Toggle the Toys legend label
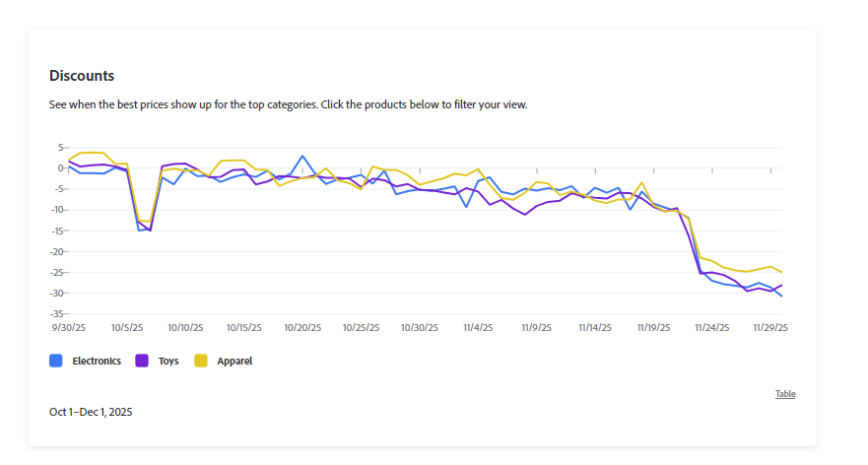The image size is (868, 465). coord(168,362)
